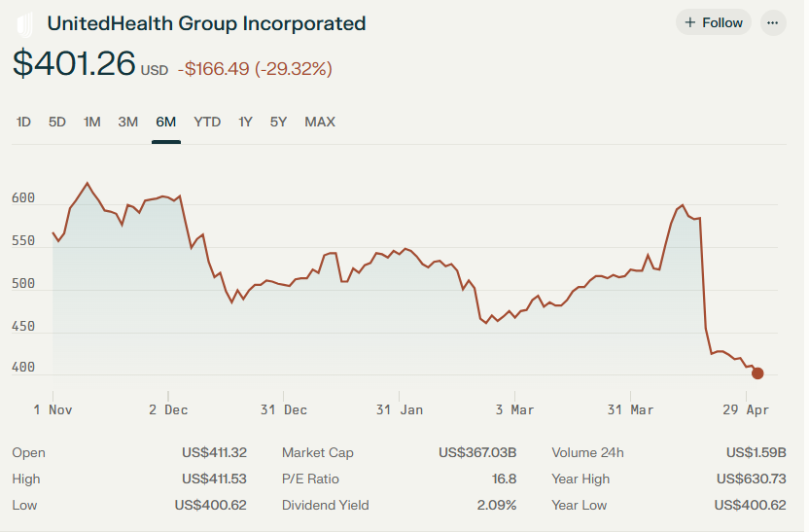Click the 400 price axis label
This screenshot has height=532, width=809.
(23, 368)
